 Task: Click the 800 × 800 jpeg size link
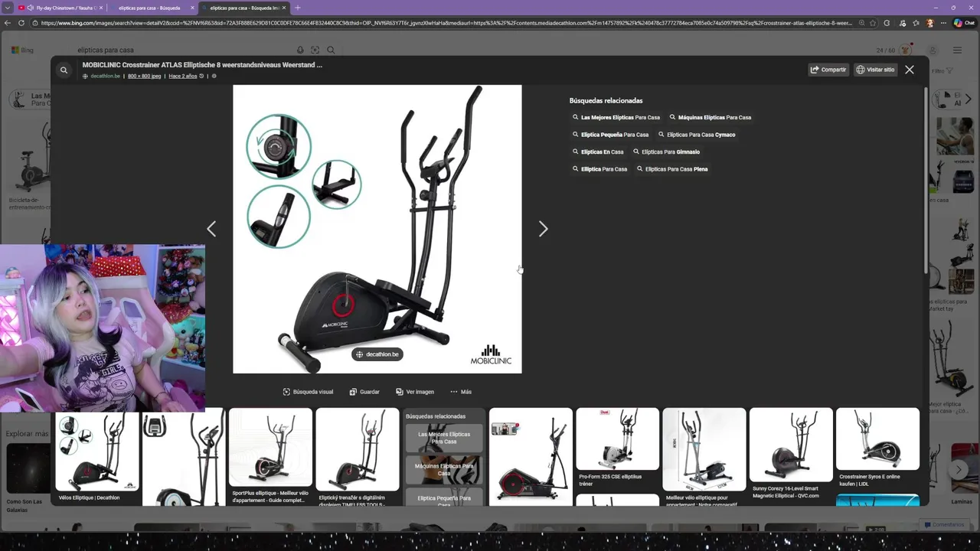click(144, 76)
